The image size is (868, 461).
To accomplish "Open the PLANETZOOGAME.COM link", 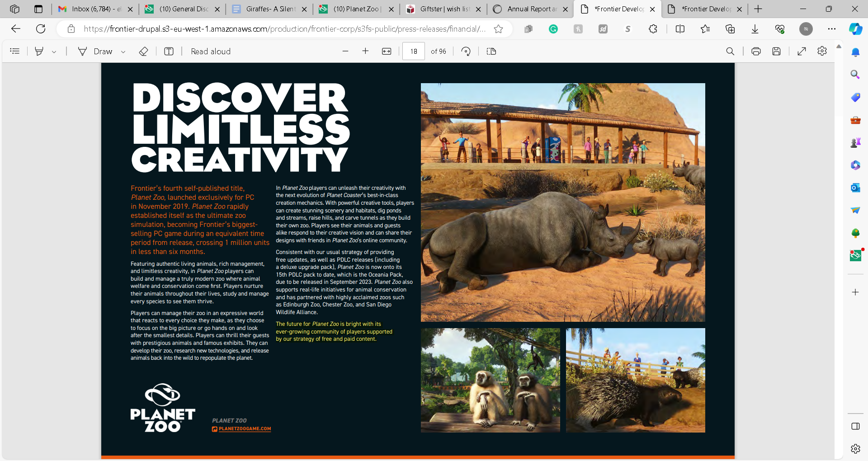I will [245, 429].
